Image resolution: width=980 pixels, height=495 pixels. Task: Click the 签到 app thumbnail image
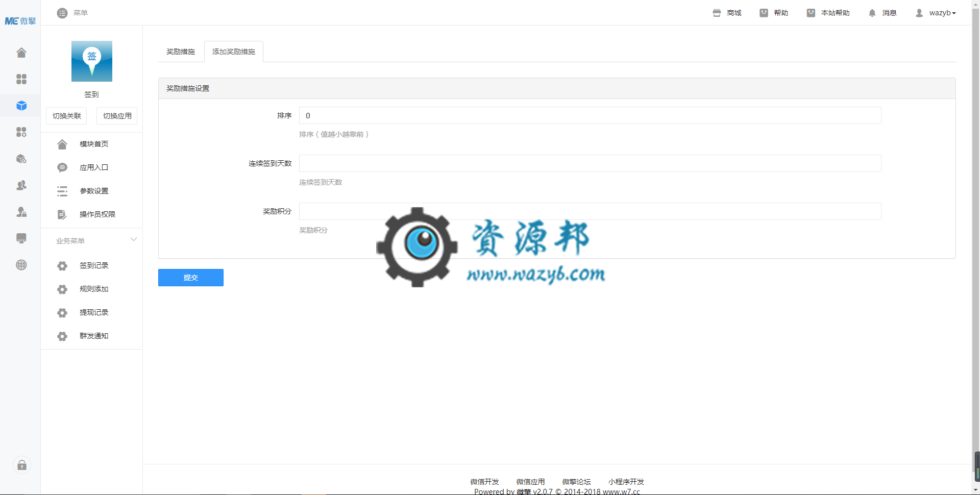[x=92, y=61]
